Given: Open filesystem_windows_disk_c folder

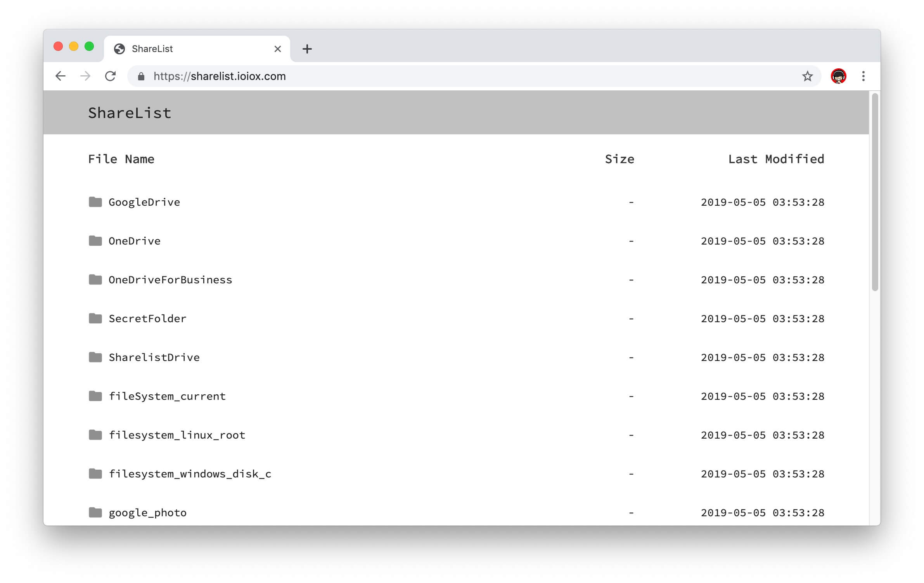Looking at the screenshot, I should [x=190, y=474].
